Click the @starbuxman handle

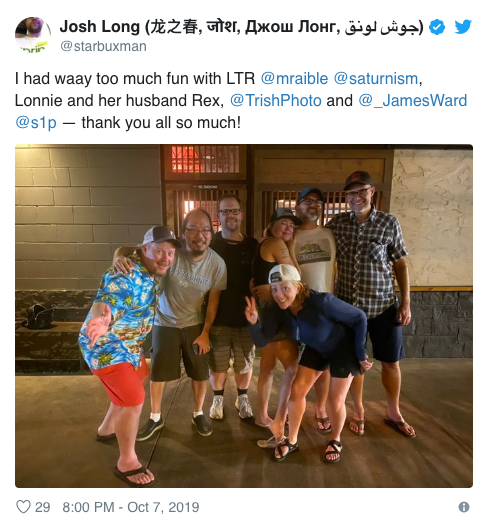point(103,46)
